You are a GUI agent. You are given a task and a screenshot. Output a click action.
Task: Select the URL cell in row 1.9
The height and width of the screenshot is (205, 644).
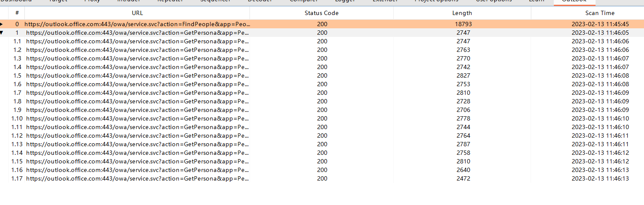tap(137, 110)
